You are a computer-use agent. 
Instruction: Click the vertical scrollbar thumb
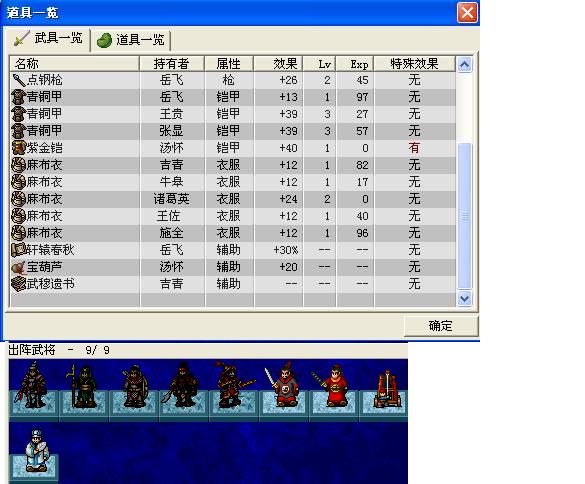tap(464, 216)
